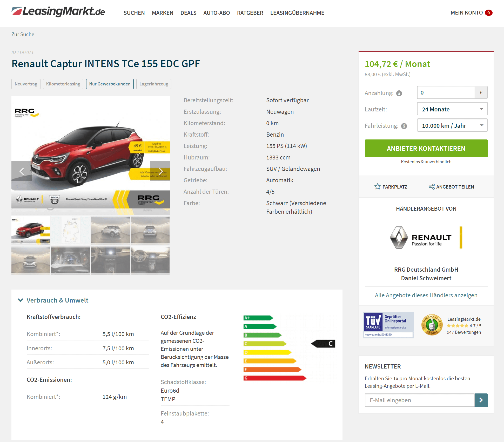Open the 947 Bewertungen rating text

[x=464, y=332]
